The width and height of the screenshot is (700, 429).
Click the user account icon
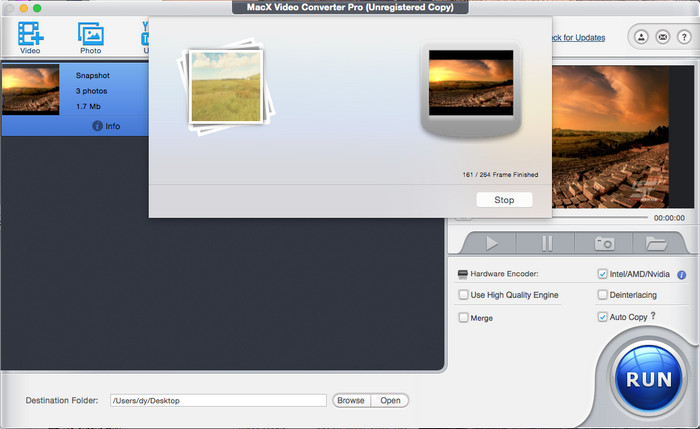pos(641,37)
